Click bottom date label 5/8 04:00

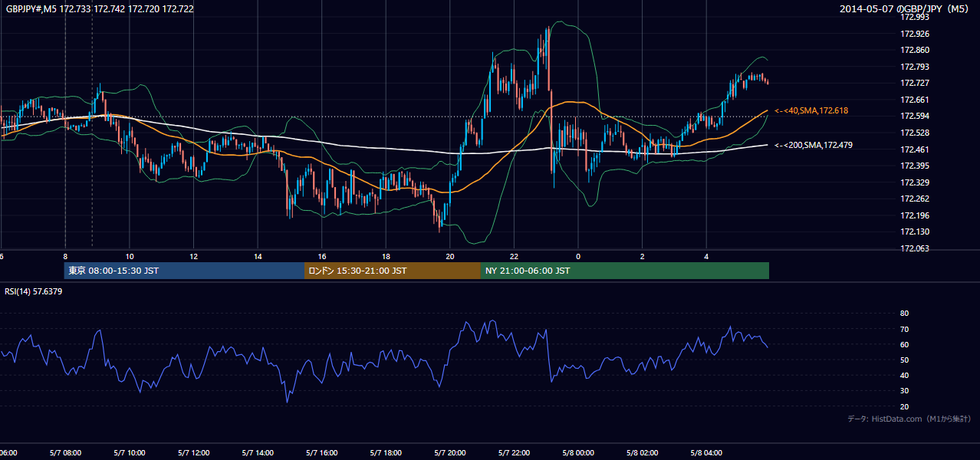pyautogui.click(x=706, y=453)
